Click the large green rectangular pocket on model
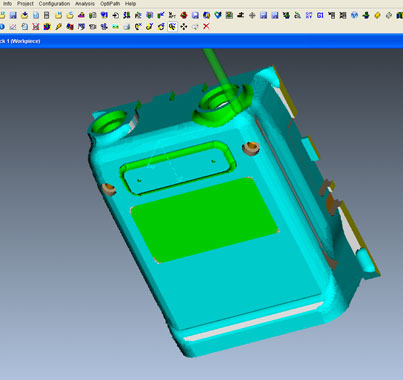 [x=204, y=220]
